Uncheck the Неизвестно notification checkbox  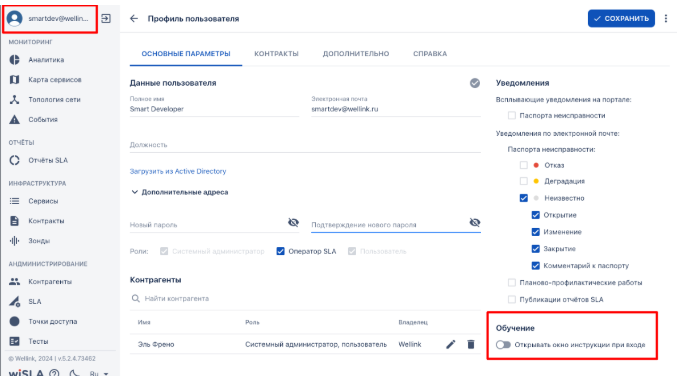pyautogui.click(x=523, y=198)
